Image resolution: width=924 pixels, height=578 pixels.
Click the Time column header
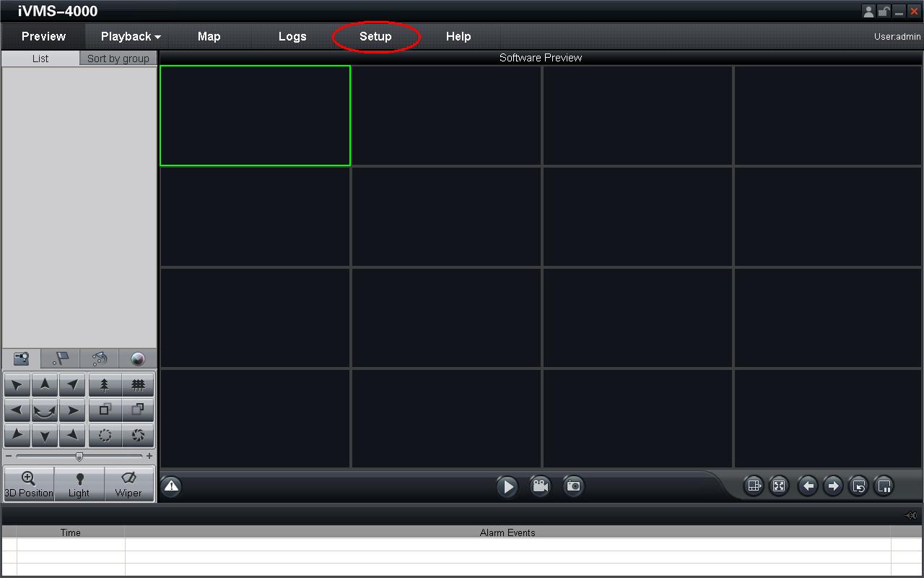click(71, 532)
